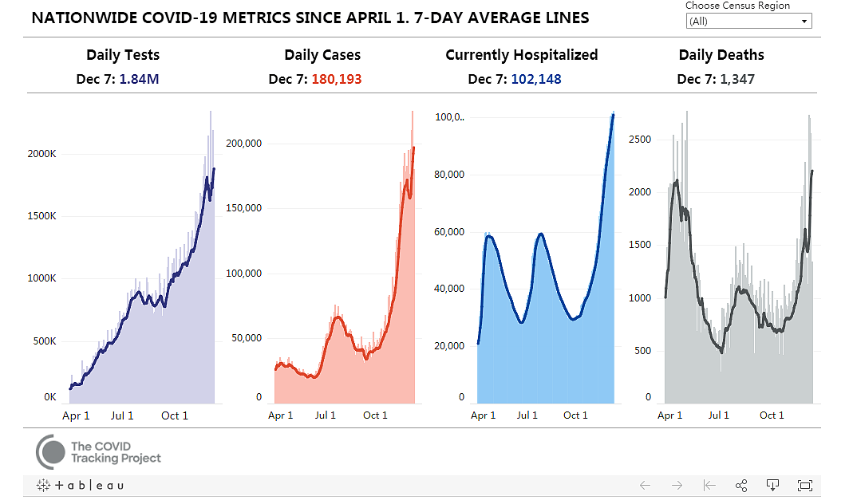This screenshot has width=849, height=504.
Task: Click the Tableau logo
Action: (80, 485)
